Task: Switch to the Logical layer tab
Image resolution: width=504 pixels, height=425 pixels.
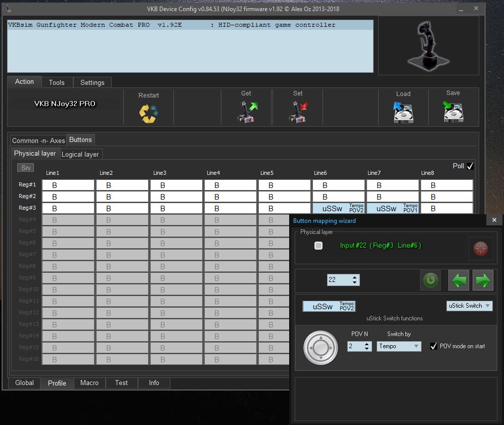Action: [x=80, y=155]
